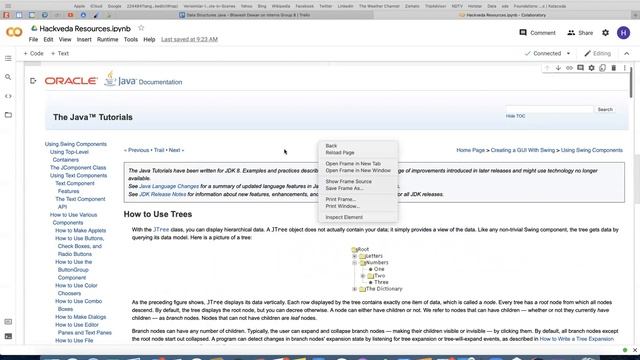640x360 pixels.
Task: Click the Last saved at 9:23 AM link
Action: point(189,40)
